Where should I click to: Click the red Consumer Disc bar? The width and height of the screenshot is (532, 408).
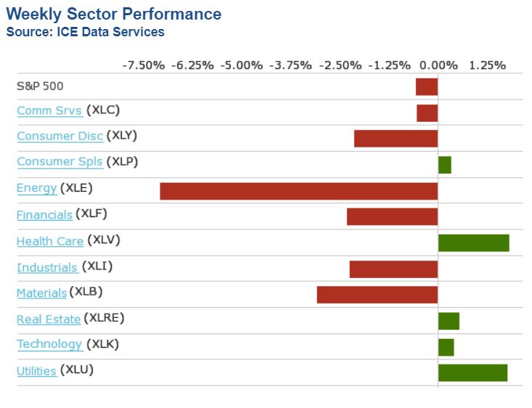coord(396,139)
